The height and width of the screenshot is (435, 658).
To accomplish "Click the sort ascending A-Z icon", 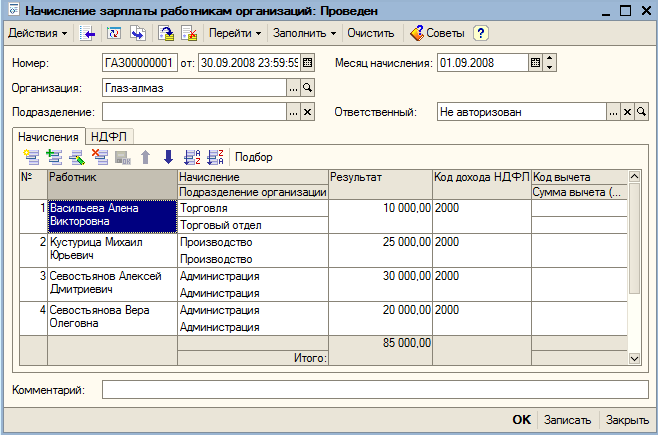I will point(192,157).
